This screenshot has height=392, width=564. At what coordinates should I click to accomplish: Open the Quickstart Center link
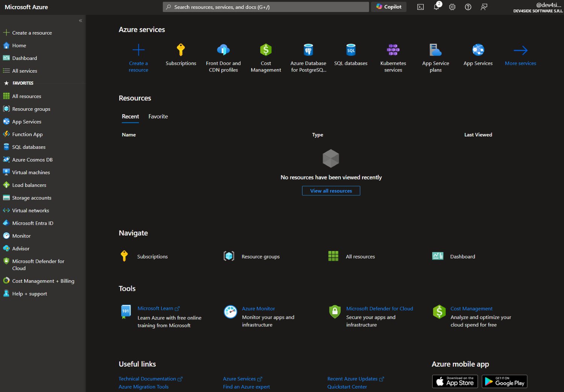point(347,387)
